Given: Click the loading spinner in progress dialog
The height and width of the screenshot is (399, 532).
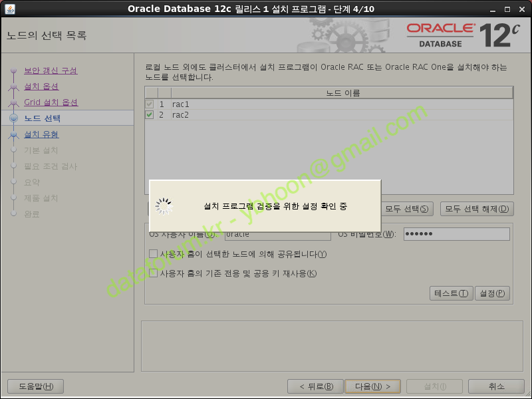Looking at the screenshot, I should 164,206.
